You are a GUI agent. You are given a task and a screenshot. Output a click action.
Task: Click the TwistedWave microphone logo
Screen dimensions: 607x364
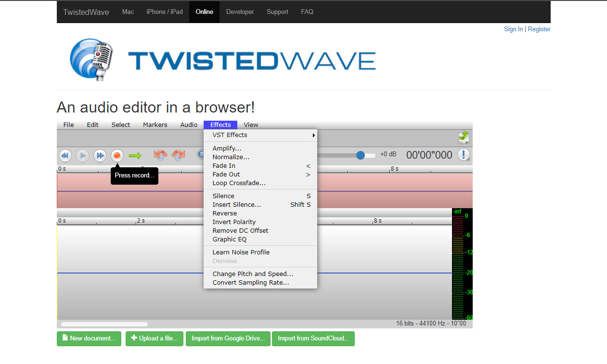click(91, 60)
